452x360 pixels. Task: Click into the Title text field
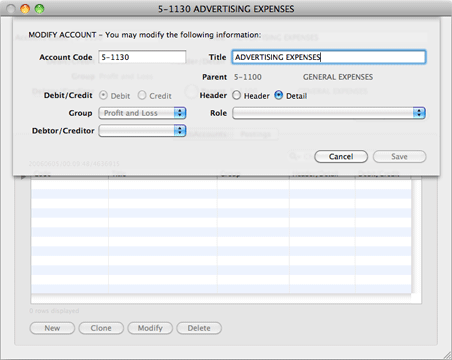pos(329,57)
